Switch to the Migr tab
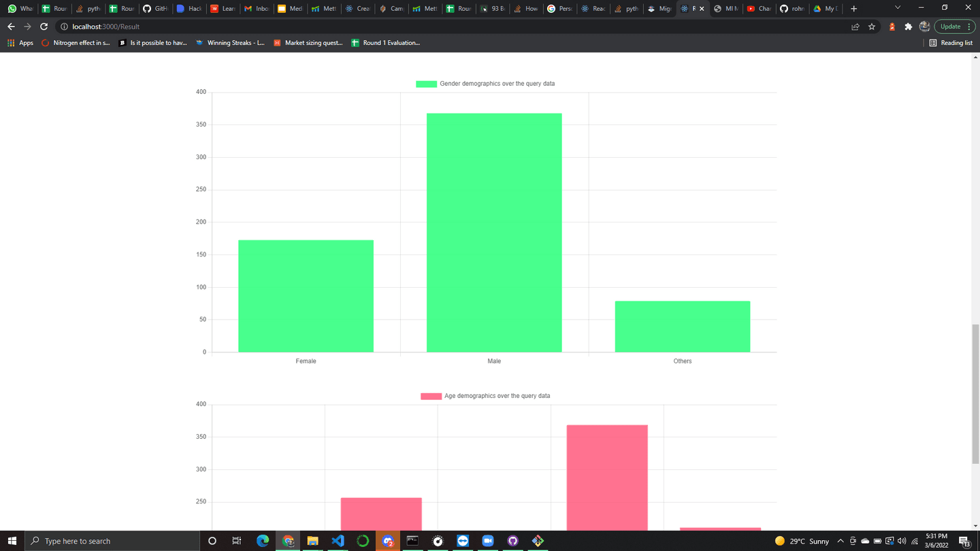980x551 pixels. [659, 8]
